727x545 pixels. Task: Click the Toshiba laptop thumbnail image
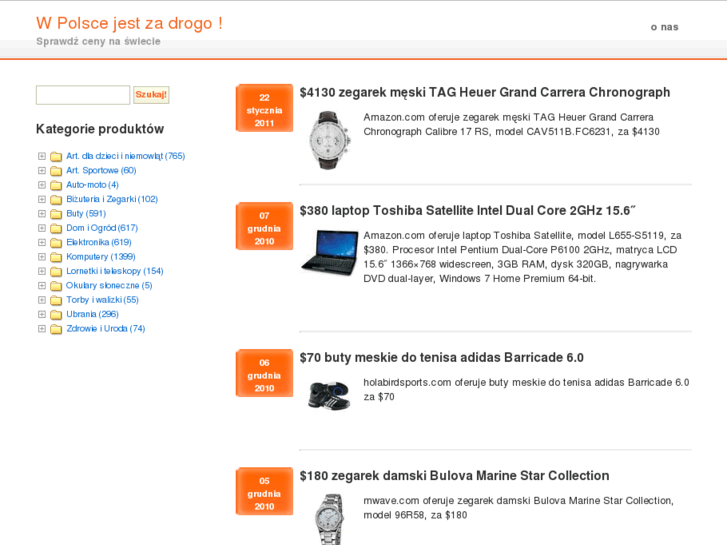coord(329,252)
